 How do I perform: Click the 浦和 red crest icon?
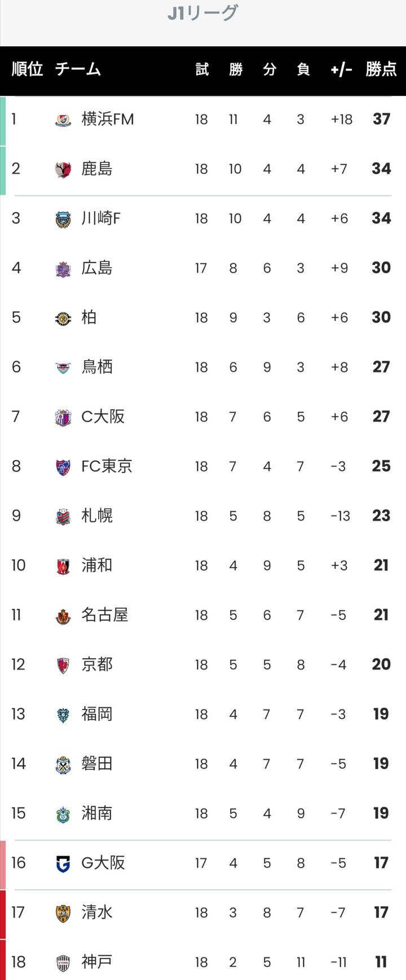pyautogui.click(x=63, y=566)
